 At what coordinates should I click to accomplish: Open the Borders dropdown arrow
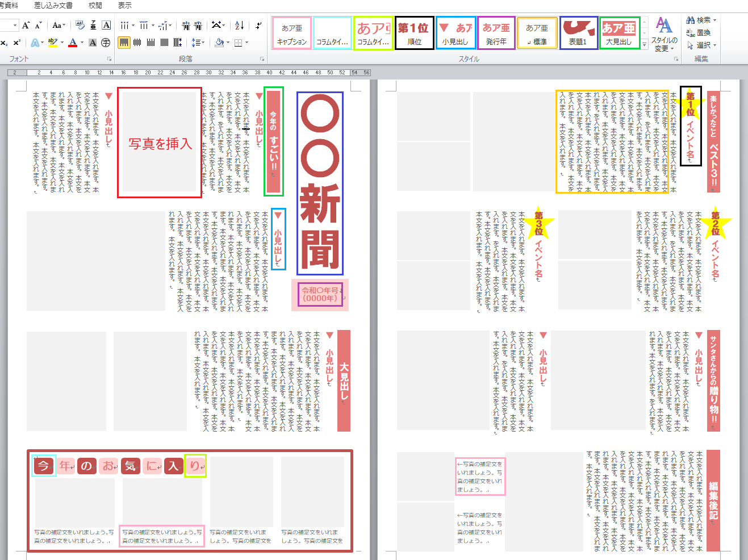coord(246,43)
